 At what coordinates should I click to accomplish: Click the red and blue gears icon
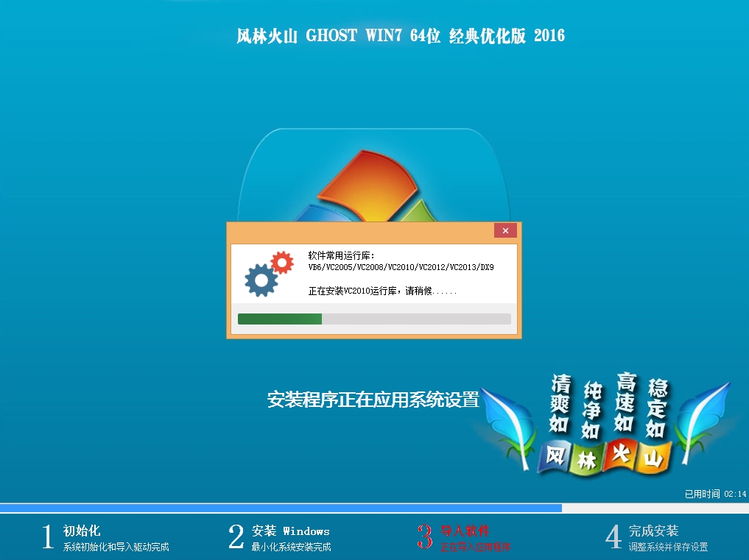point(269,274)
